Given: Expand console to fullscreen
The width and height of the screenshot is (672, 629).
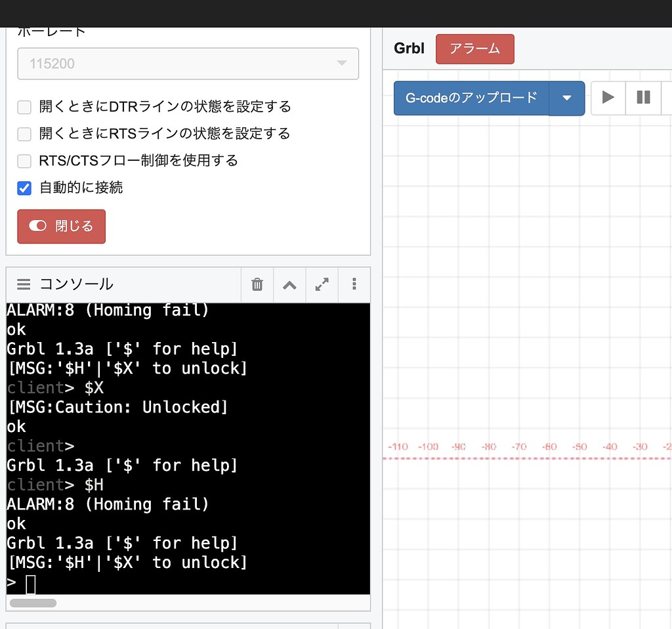Looking at the screenshot, I should coord(322,284).
